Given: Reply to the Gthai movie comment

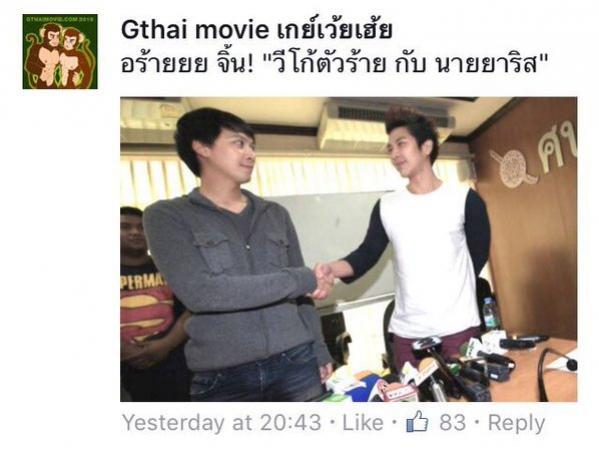Looking at the screenshot, I should tap(516, 424).
